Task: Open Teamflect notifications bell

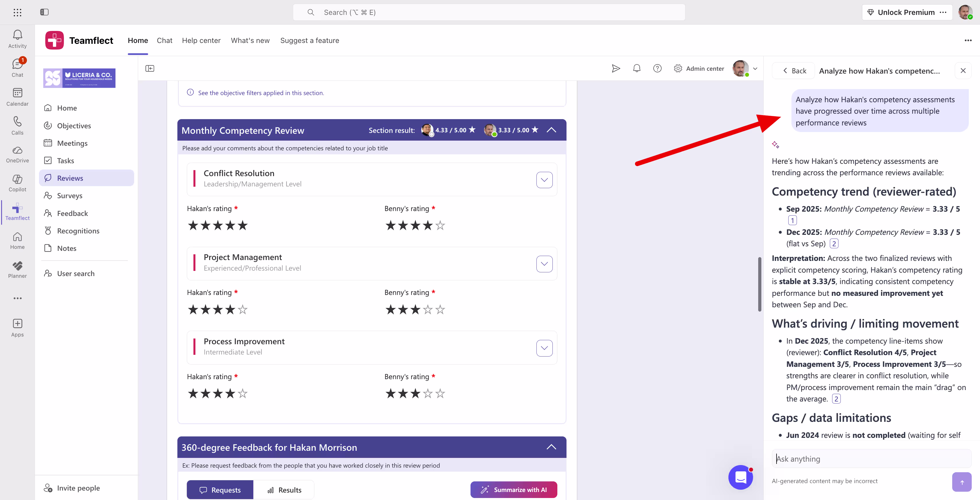Action: point(637,68)
